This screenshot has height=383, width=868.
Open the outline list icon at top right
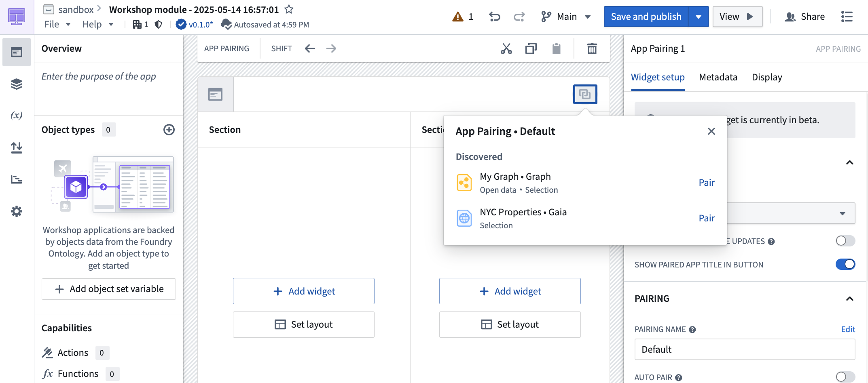pyautogui.click(x=847, y=17)
